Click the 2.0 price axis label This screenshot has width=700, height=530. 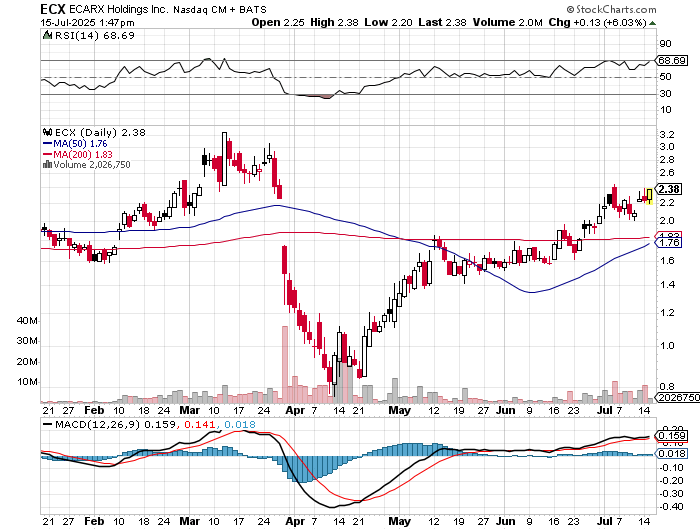pos(667,221)
